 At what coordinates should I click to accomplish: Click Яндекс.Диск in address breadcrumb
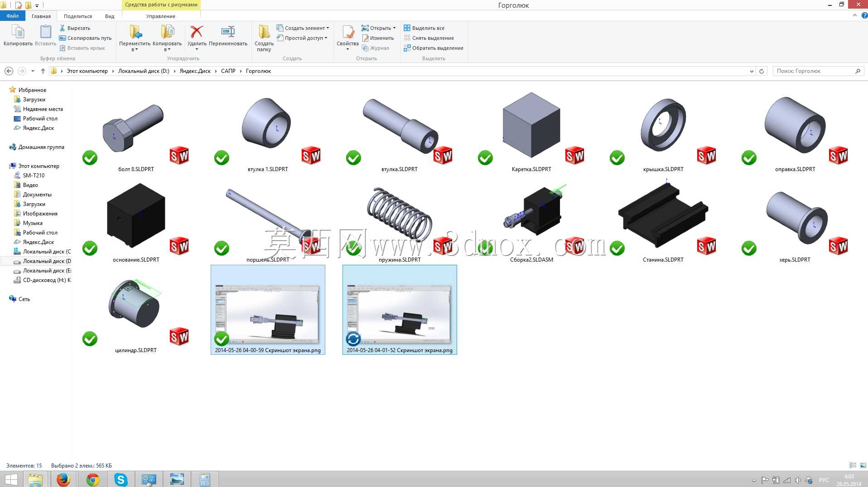click(195, 71)
